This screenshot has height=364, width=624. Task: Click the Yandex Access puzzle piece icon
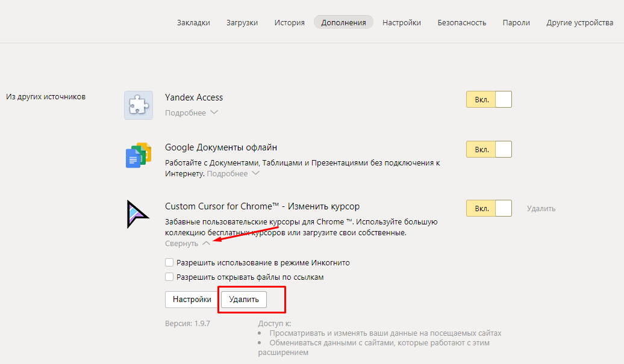click(139, 105)
